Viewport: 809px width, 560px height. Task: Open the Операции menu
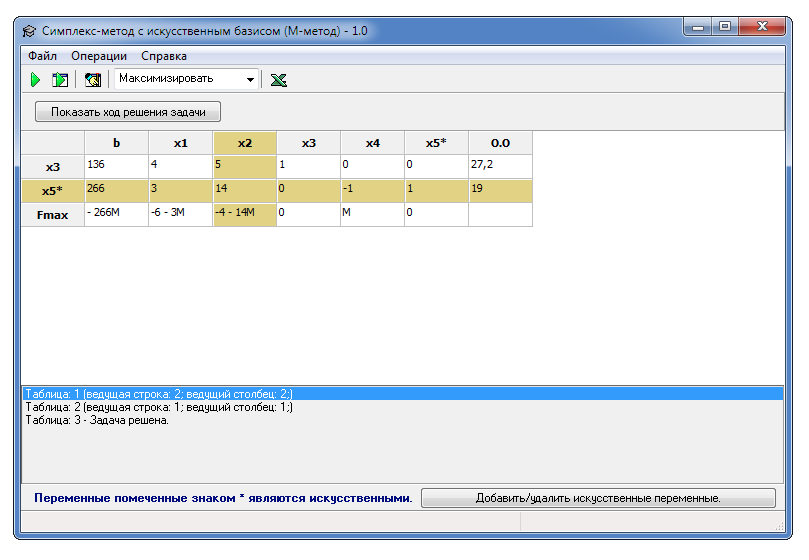(99, 56)
